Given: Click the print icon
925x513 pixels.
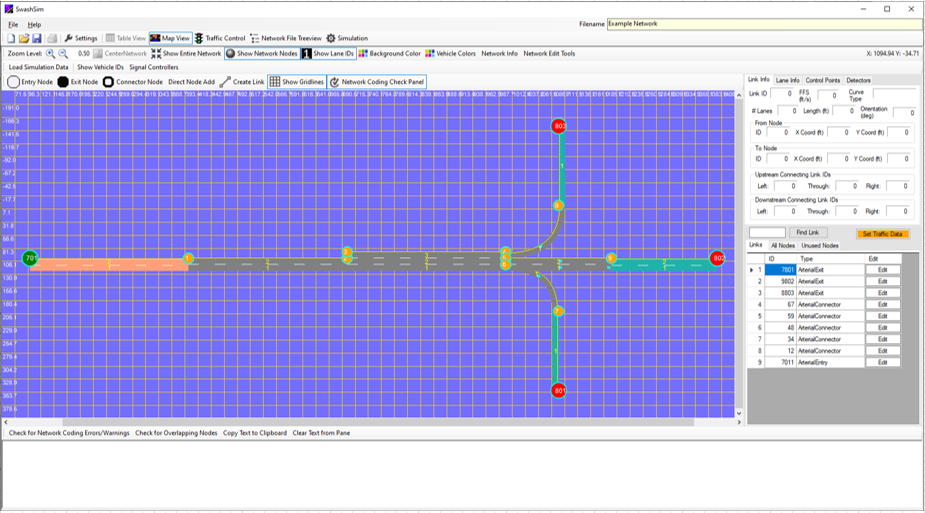Looking at the screenshot, I should coord(52,38).
